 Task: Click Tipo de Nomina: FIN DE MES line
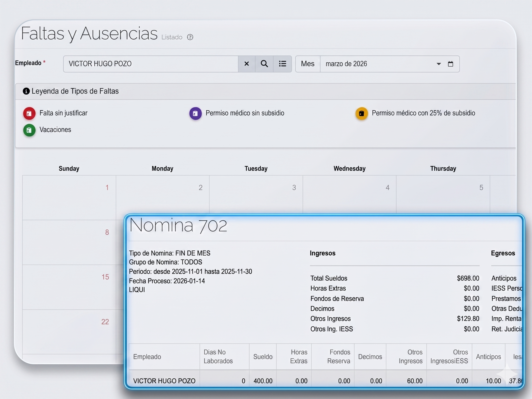(170, 253)
